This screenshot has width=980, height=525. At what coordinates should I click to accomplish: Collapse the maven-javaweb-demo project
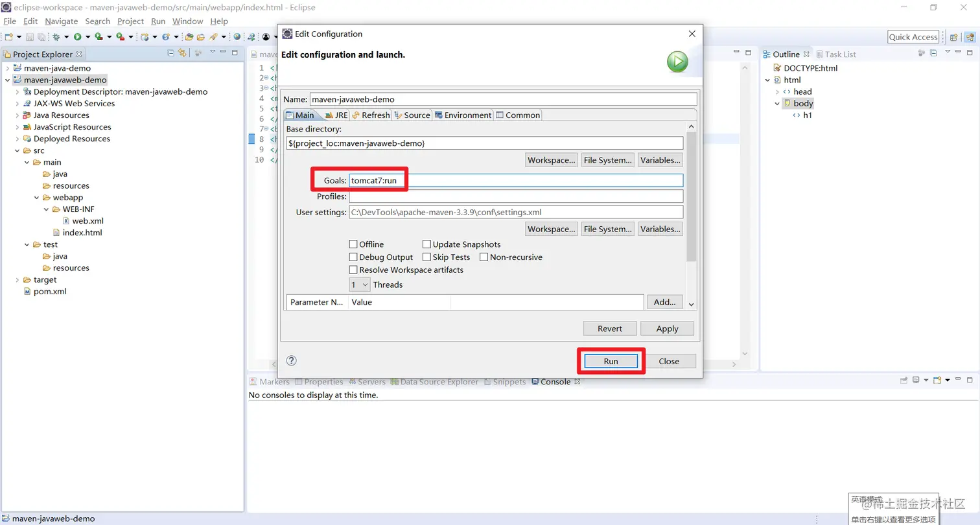pyautogui.click(x=8, y=80)
